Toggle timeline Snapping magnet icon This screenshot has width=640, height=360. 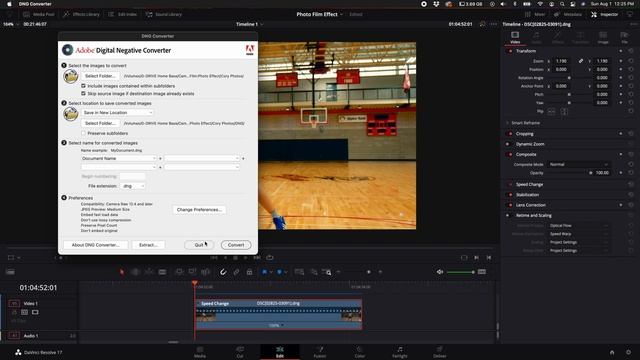[223, 272]
